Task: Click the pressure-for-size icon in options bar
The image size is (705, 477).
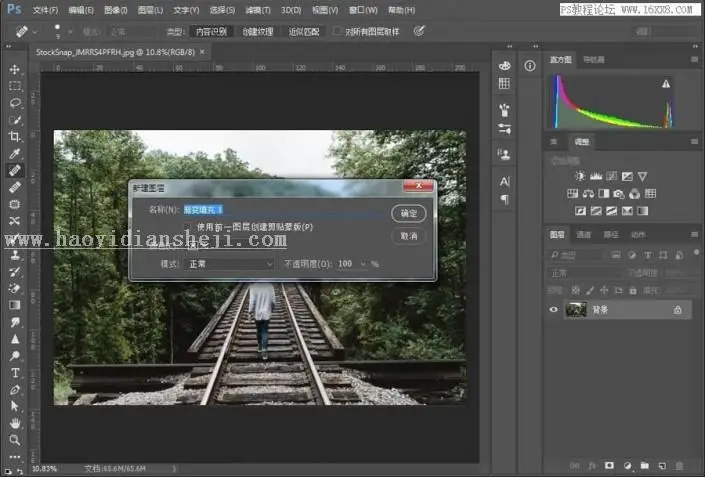Action: (x=419, y=31)
